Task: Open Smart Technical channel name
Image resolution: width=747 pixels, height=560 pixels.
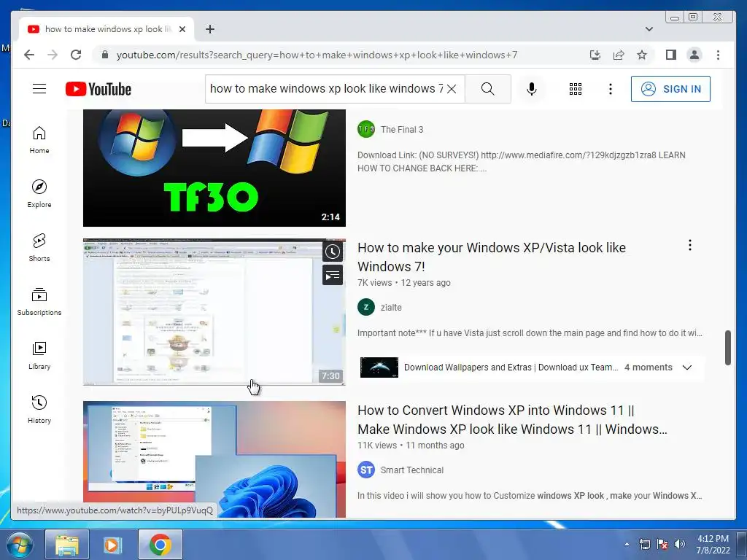Action: coord(411,470)
